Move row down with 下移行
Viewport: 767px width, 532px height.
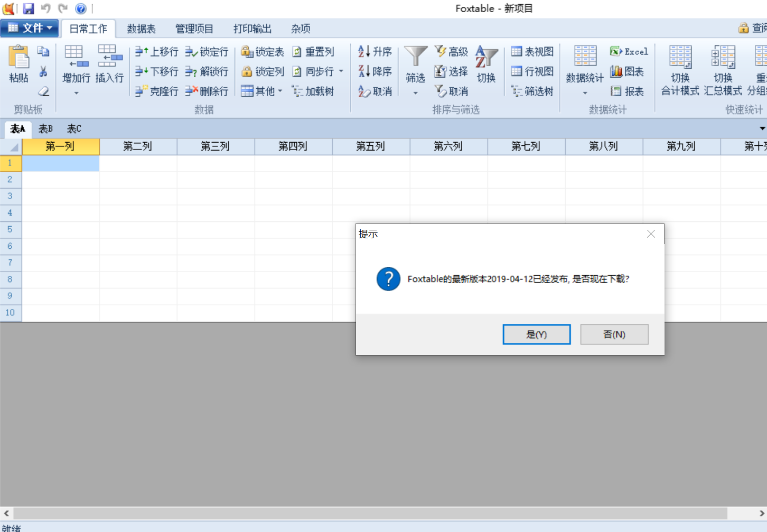click(x=156, y=71)
